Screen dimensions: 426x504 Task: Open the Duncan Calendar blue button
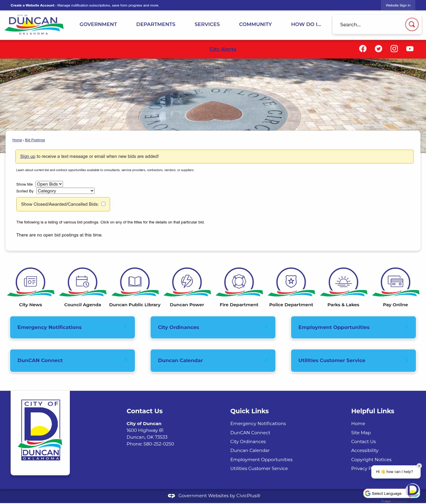213,360
